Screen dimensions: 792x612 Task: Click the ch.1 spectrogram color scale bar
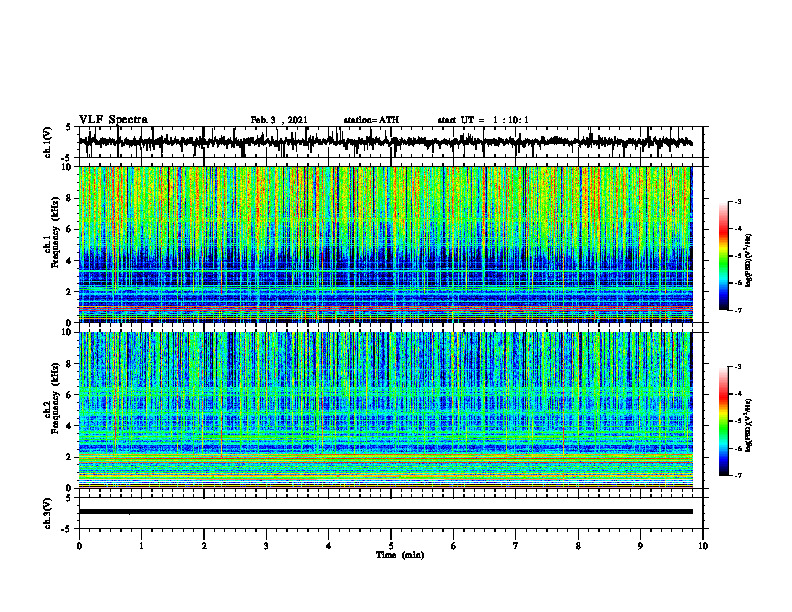[x=723, y=256]
